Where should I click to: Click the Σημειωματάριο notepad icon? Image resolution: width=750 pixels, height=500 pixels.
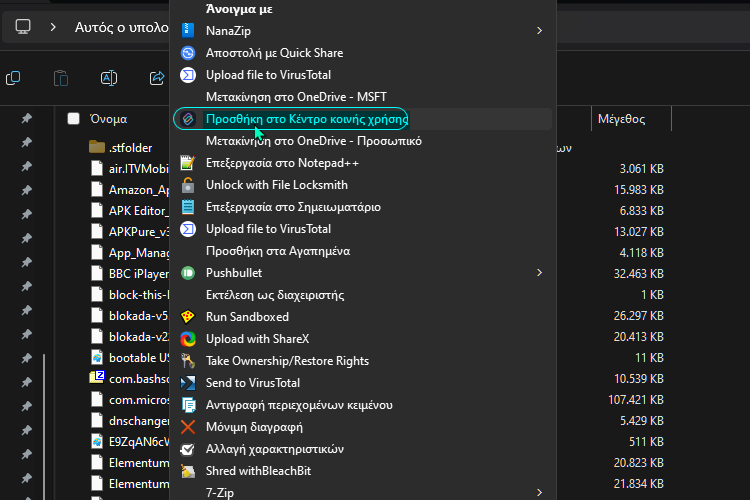[188, 207]
